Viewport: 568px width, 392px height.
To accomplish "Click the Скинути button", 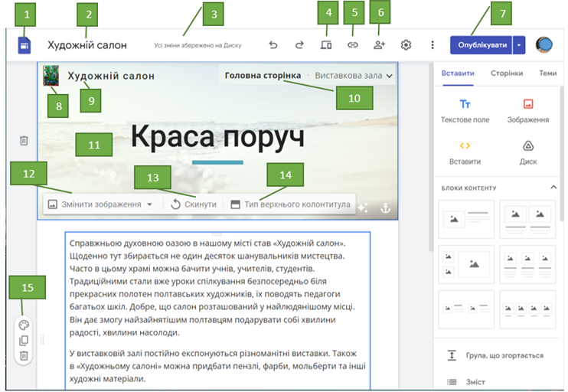I will point(193,204).
